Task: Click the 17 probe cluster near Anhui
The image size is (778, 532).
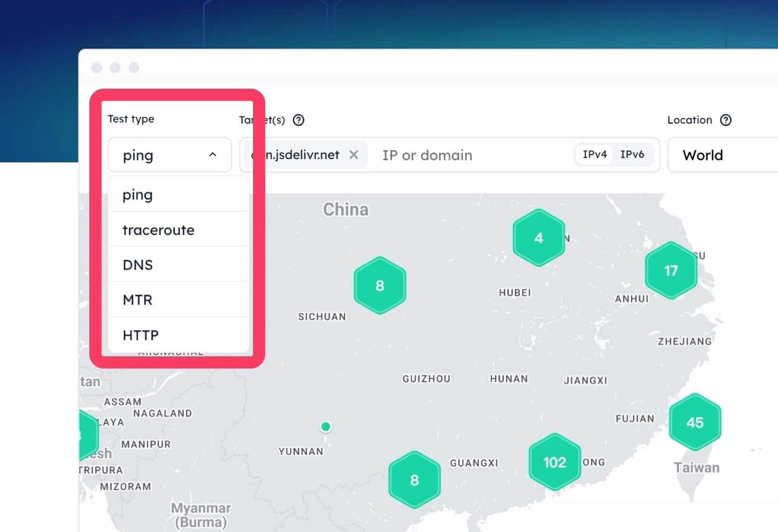Action: pyautogui.click(x=671, y=270)
